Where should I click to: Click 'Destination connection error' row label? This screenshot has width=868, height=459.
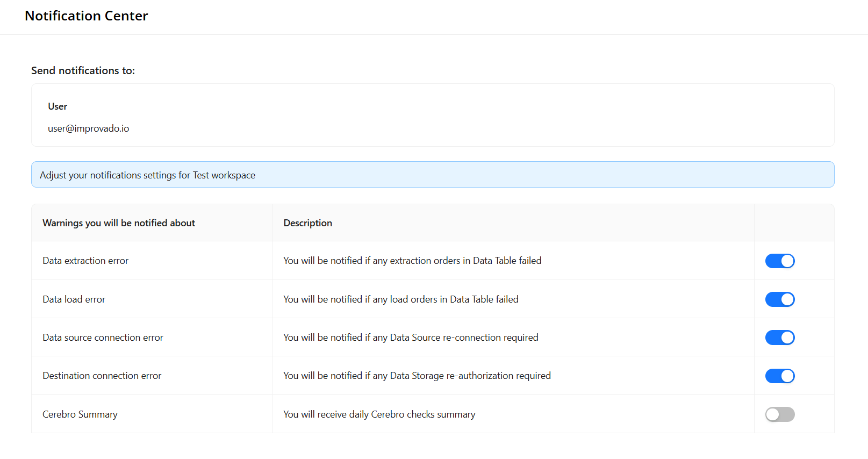[x=102, y=376]
